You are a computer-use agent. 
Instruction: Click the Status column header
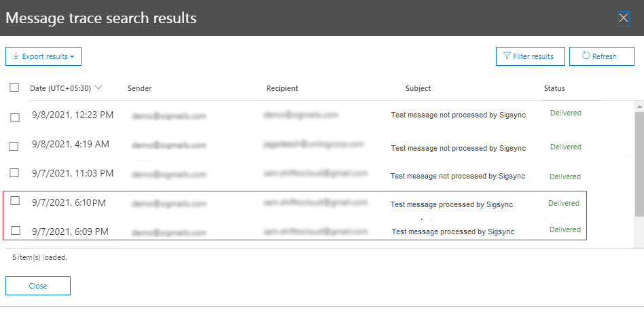[x=554, y=88]
